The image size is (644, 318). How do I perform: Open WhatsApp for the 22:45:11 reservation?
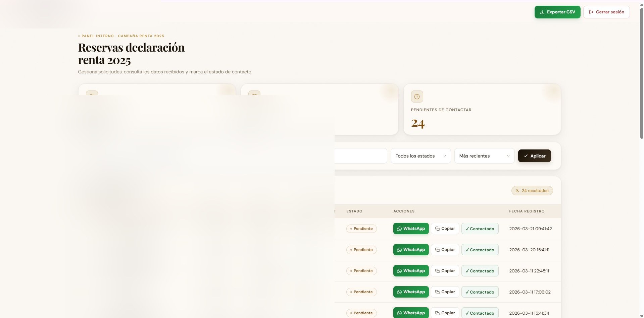coord(411,271)
